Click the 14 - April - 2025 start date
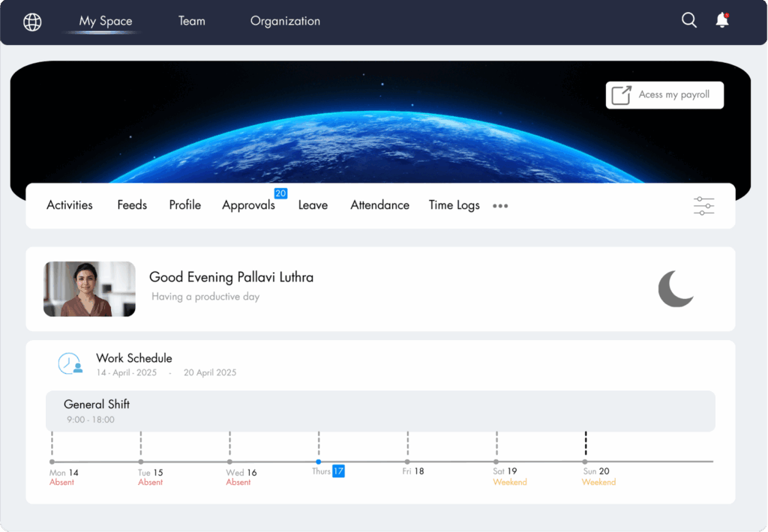 point(126,372)
